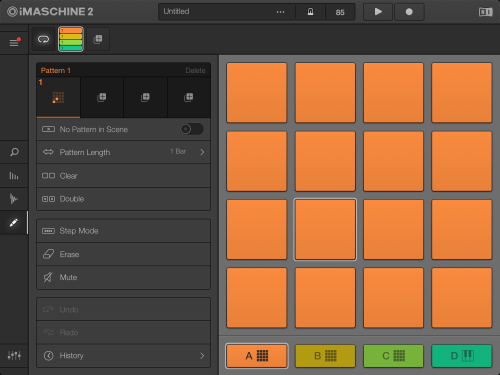The width and height of the screenshot is (500, 375).
Task: Tap the highlighted pad in third row
Action: (x=325, y=229)
